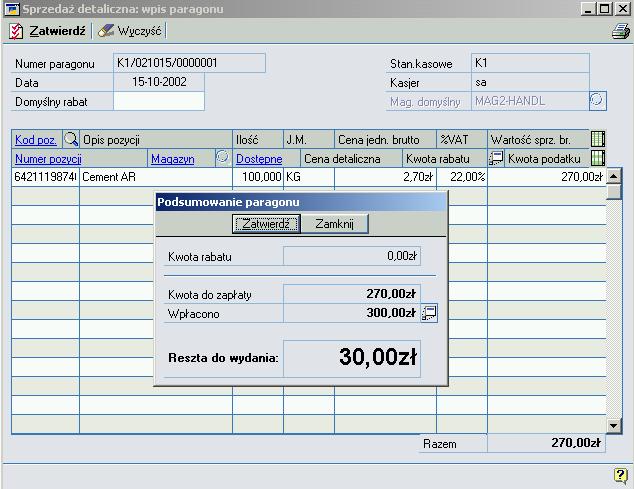This screenshot has height=489, width=634.
Task: Click the row value cell 270,00zł
Action: point(547,177)
